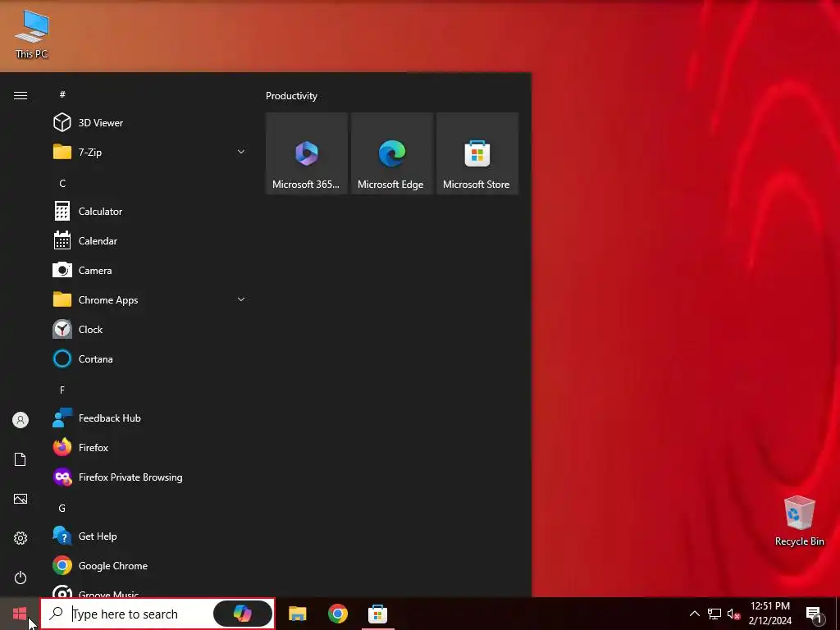Select the Productivity group title
840x630 pixels.
click(x=291, y=96)
